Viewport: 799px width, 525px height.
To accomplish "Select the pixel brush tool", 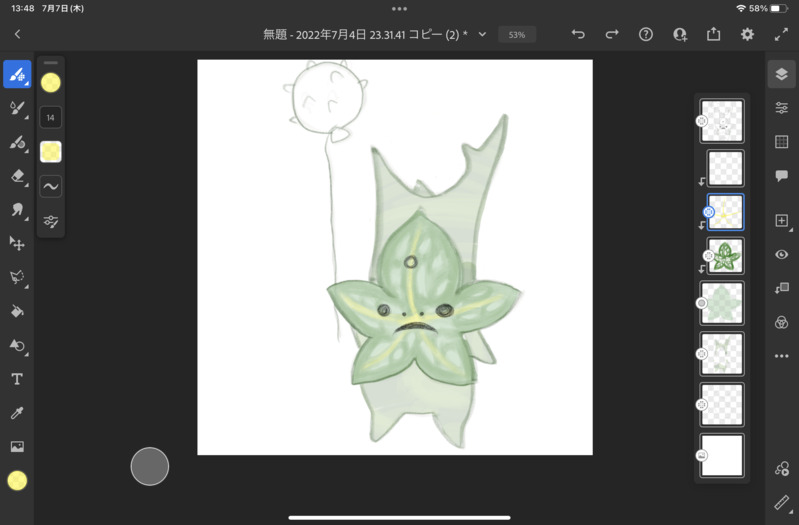I will tap(17, 74).
